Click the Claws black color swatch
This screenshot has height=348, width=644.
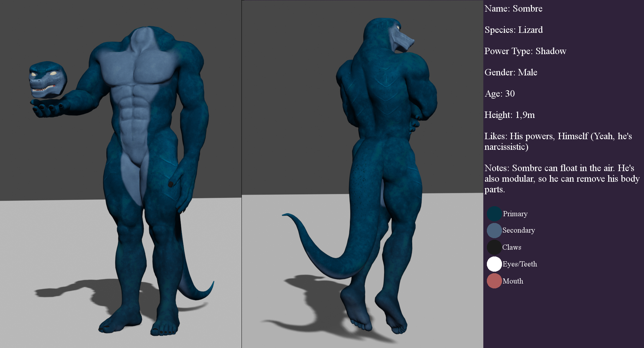(494, 247)
